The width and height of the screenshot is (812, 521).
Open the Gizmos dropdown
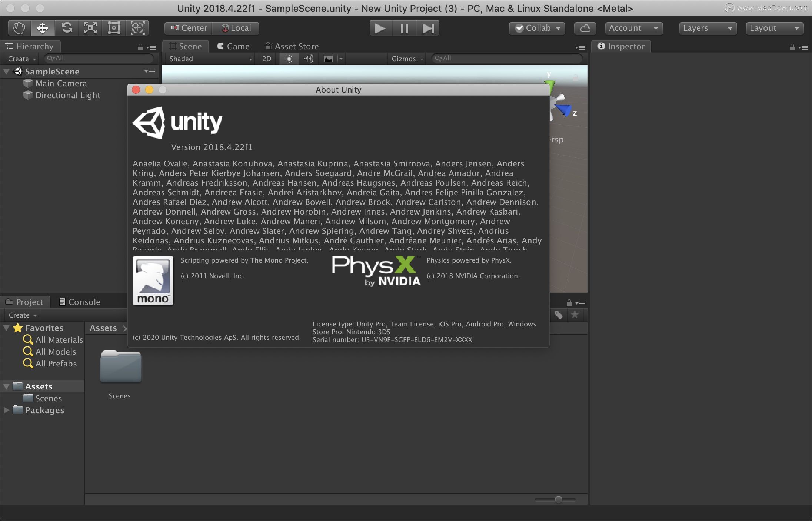407,59
